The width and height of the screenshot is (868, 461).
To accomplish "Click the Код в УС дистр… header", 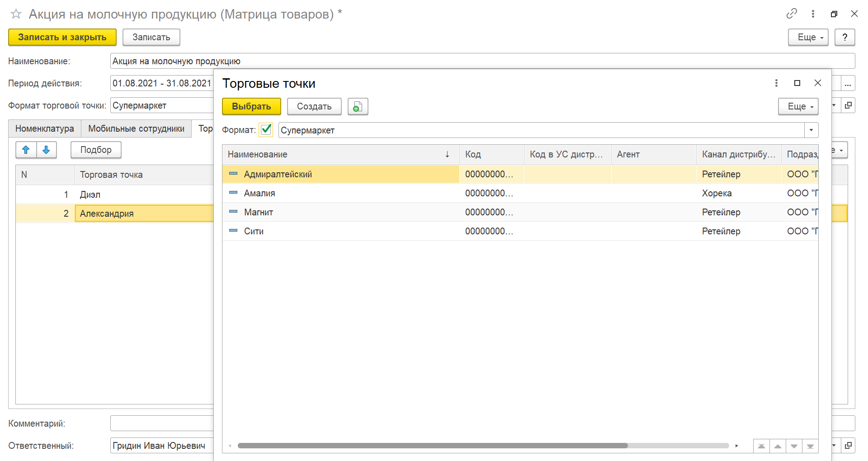I will coord(567,154).
